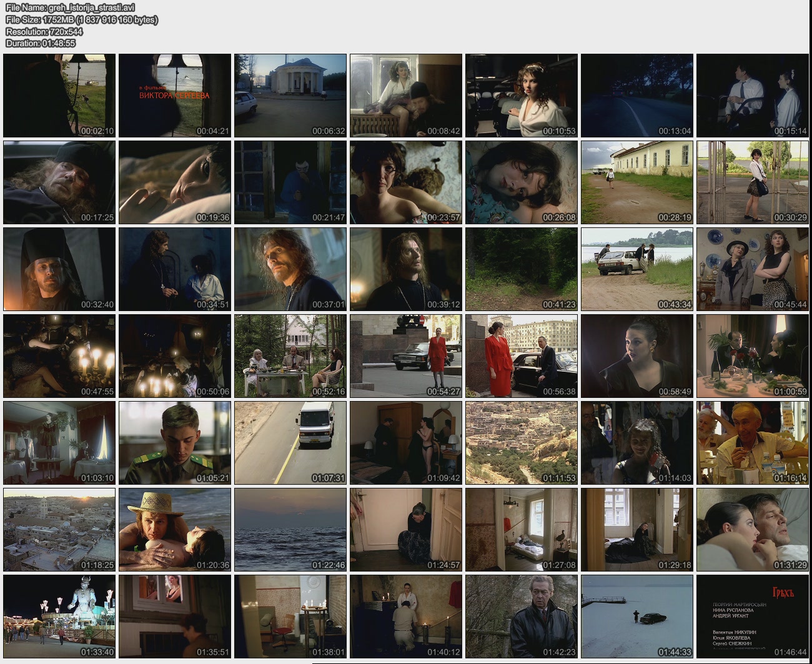
Task: Open the red title text frame at 00:04:21
Action: [175, 95]
